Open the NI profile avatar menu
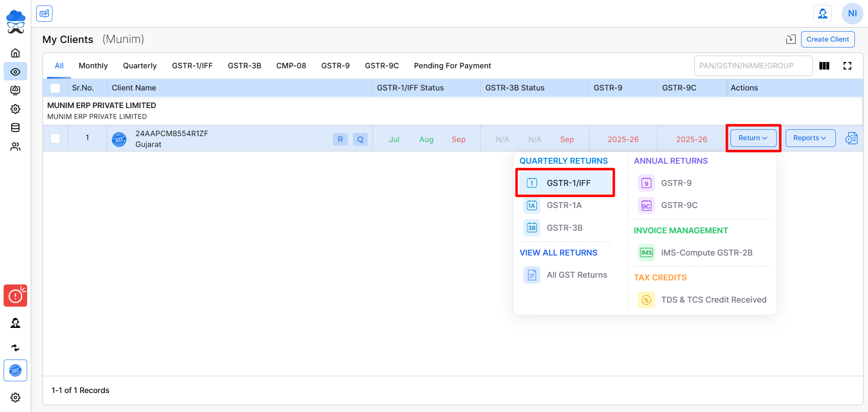 852,14
